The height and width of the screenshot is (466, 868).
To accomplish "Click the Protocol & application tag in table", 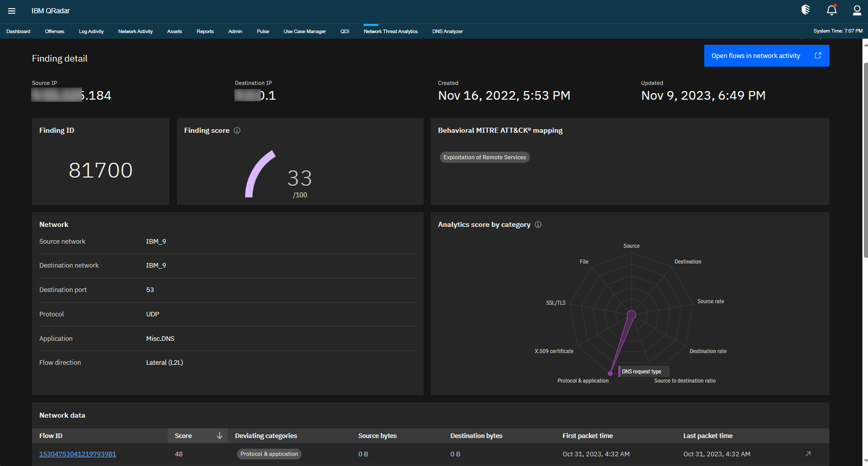I will coord(269,454).
